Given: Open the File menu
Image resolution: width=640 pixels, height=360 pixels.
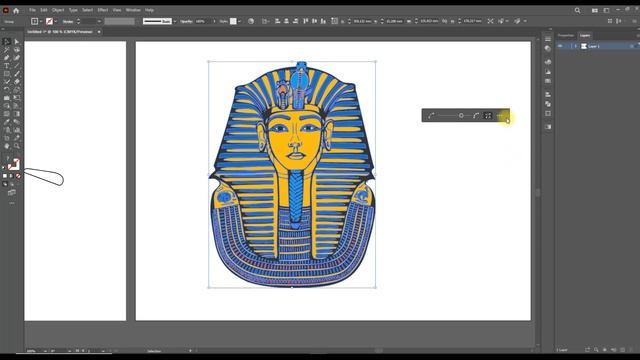Looking at the screenshot, I should 32,10.
